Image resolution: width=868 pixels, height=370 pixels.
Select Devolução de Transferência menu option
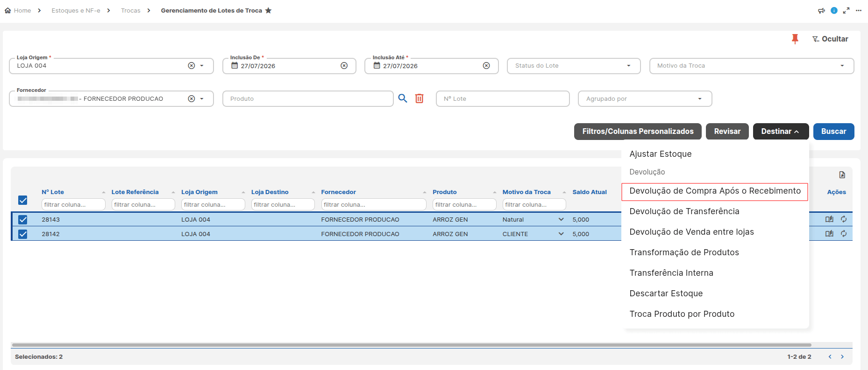[x=684, y=211]
